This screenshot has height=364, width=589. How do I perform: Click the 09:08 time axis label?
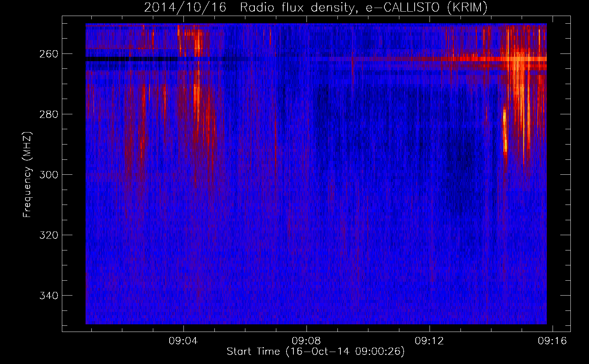[307, 341]
